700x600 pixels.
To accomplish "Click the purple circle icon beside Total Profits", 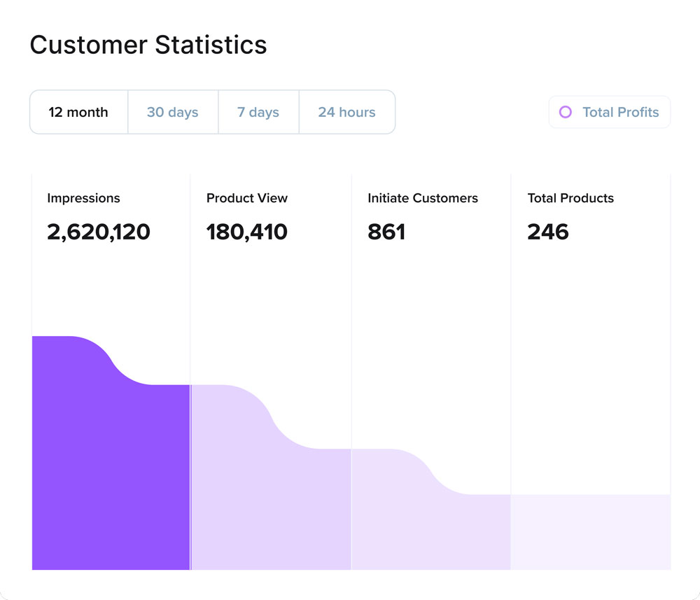I will coord(566,112).
